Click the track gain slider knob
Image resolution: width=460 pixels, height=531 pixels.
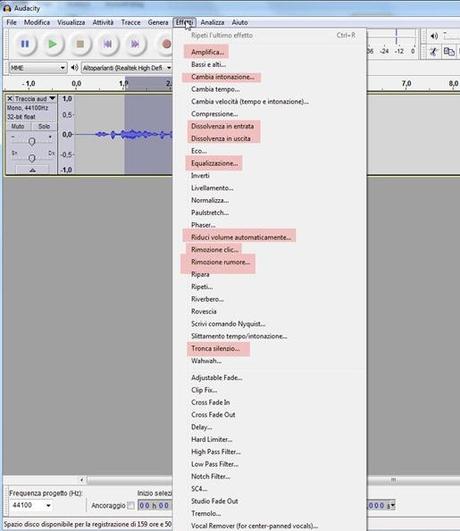[x=32, y=142]
